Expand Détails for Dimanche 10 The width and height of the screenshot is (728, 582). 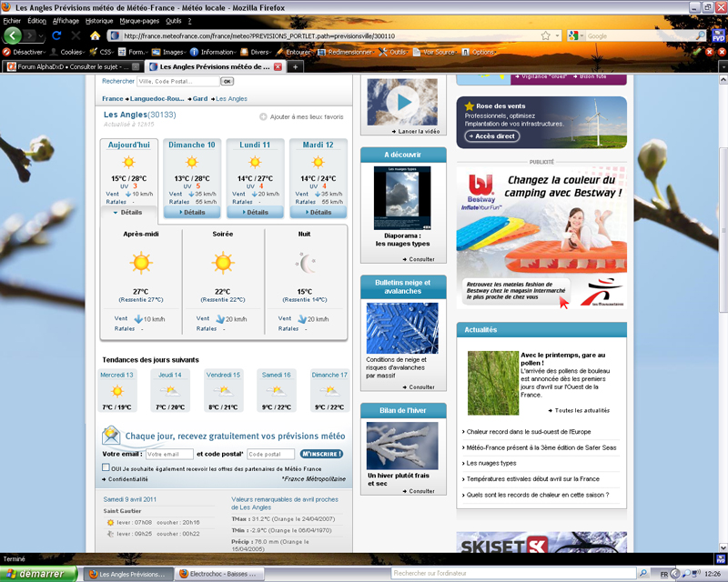(x=192, y=212)
